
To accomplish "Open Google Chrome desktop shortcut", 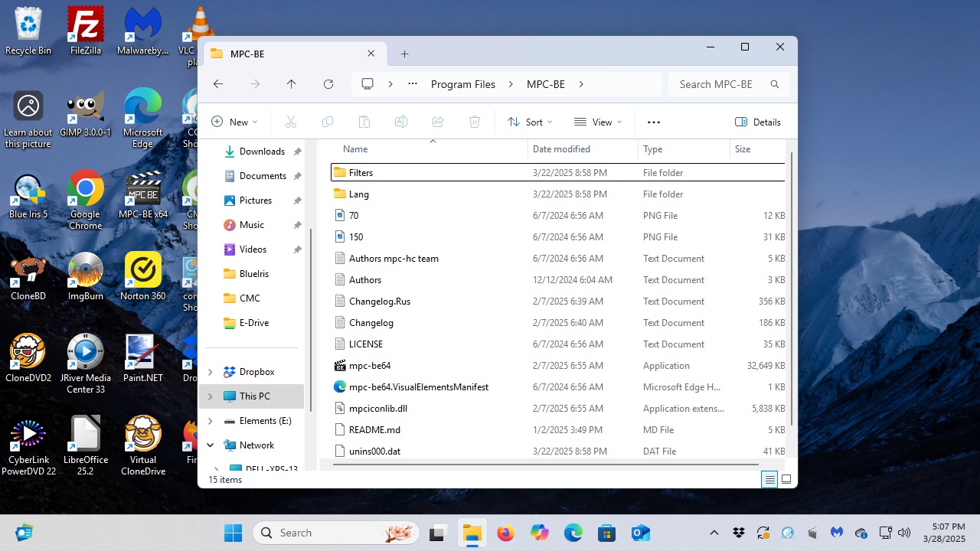I will 86,201.
